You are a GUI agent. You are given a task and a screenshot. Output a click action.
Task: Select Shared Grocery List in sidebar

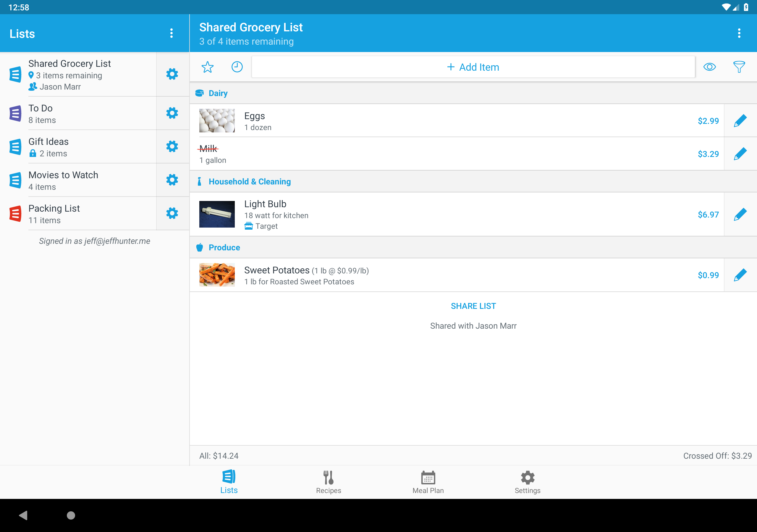[78, 74]
